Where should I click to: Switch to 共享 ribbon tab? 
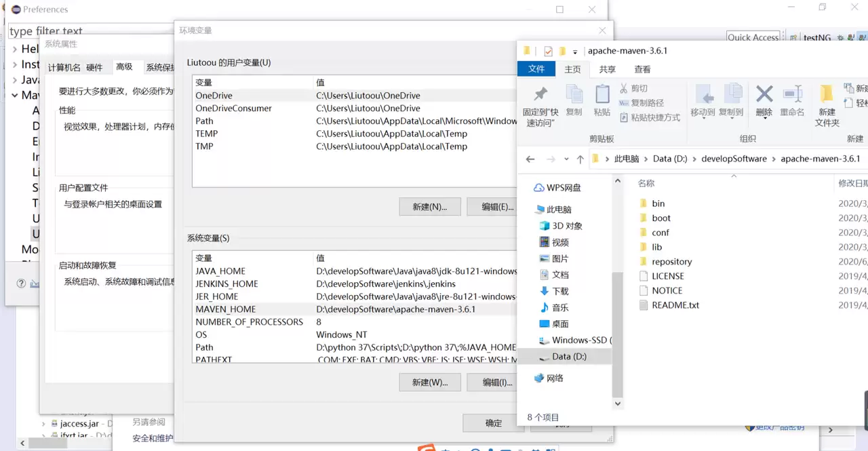(608, 69)
